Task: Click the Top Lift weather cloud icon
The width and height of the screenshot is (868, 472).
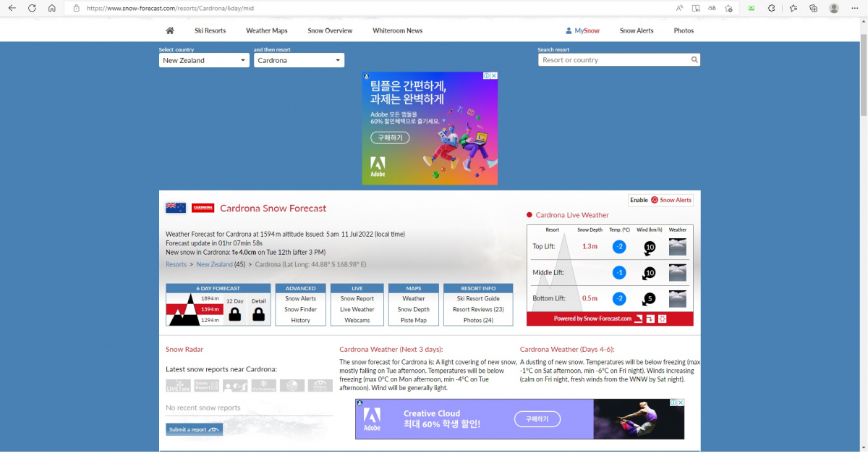Action: click(x=678, y=247)
